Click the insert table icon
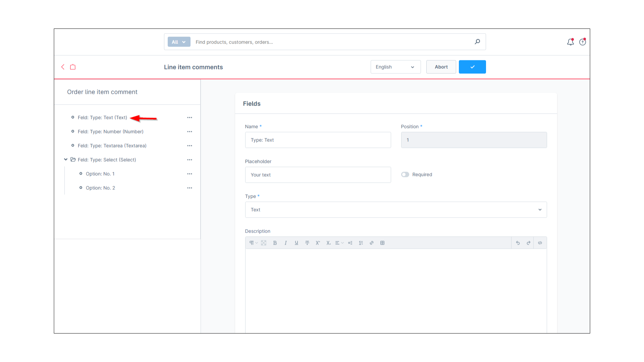 (382, 243)
